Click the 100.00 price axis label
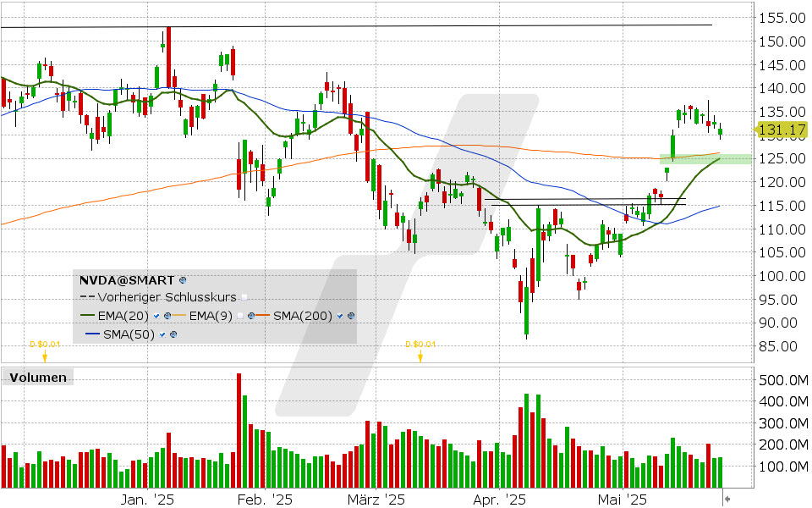This screenshot has width=812, height=508. tap(782, 276)
